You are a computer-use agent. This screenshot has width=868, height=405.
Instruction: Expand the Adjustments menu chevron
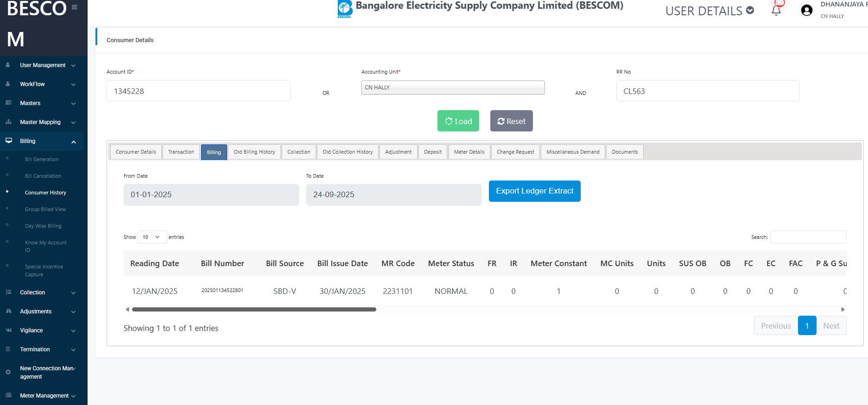tap(73, 312)
